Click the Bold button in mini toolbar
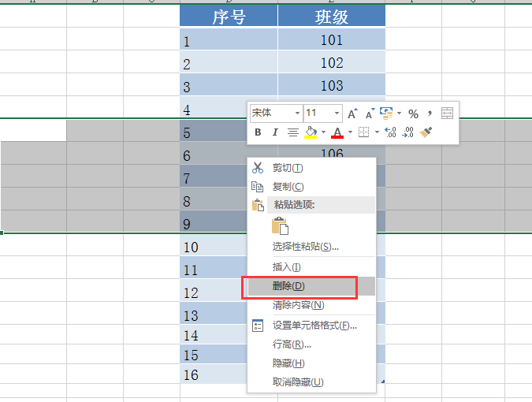The image size is (532, 402). coord(258,132)
